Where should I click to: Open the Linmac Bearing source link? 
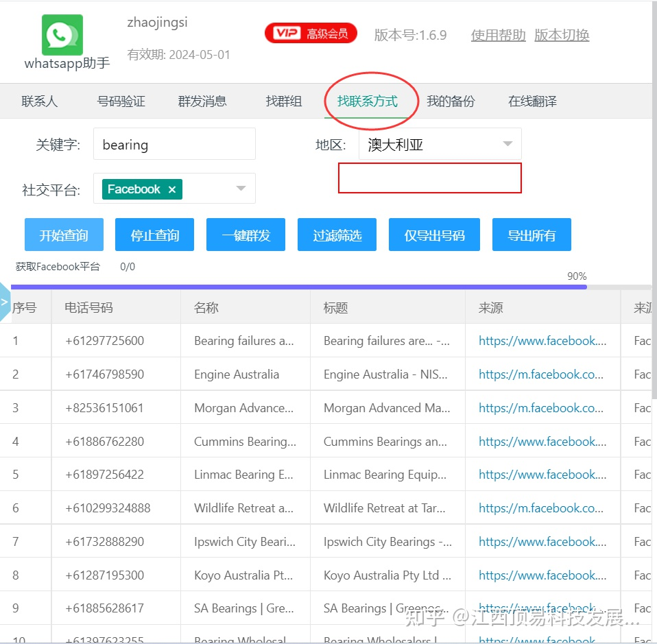(x=542, y=475)
